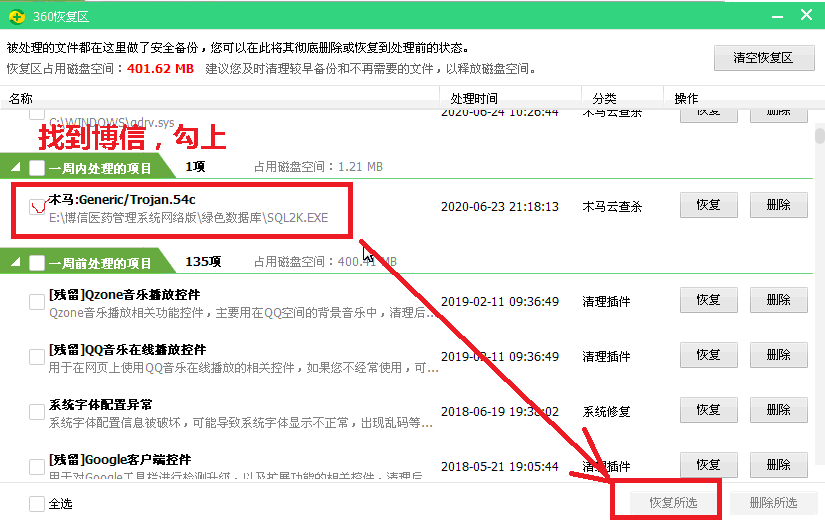The image size is (825, 525).
Task: Minimize the 360恢复区 window
Action: 777,16
